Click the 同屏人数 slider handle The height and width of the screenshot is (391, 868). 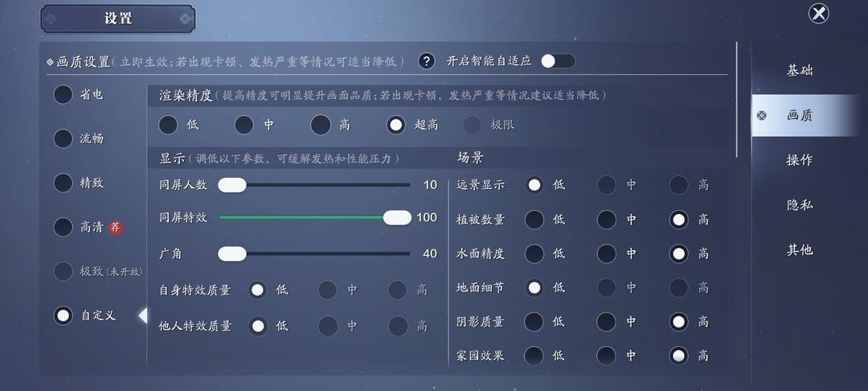(232, 185)
